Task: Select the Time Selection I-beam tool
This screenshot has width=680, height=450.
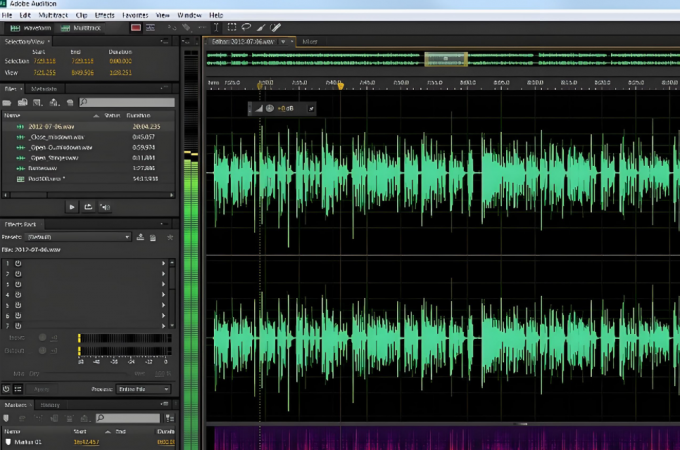Action: point(216,28)
